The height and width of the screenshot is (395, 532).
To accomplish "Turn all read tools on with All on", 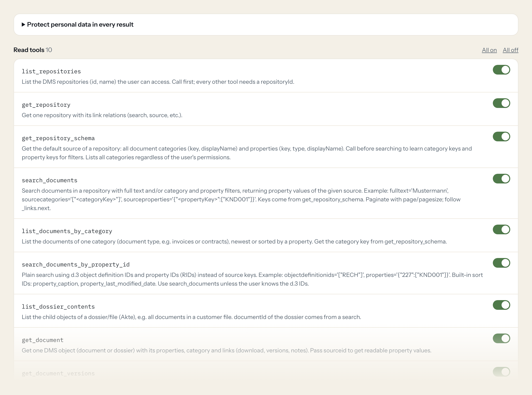I will tap(489, 50).
